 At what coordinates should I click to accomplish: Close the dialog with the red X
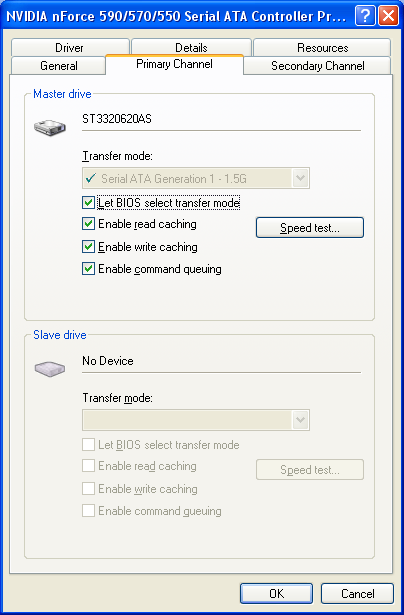point(388,16)
